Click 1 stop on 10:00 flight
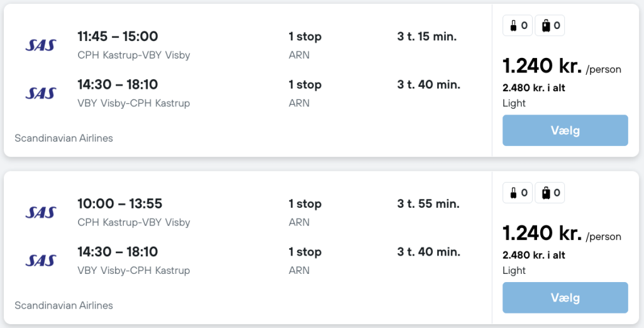The height and width of the screenshot is (328, 644). pos(304,204)
